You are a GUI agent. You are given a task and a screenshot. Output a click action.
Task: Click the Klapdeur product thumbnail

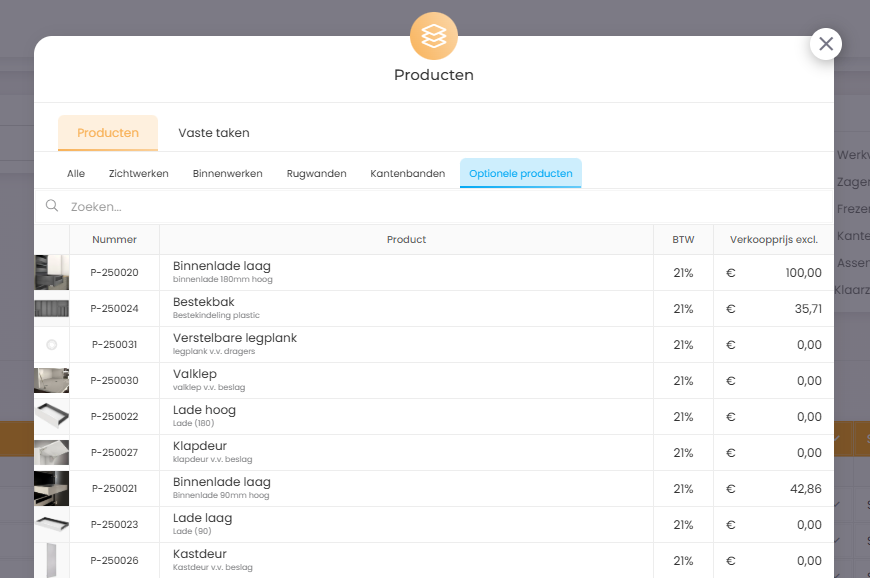[x=52, y=452]
